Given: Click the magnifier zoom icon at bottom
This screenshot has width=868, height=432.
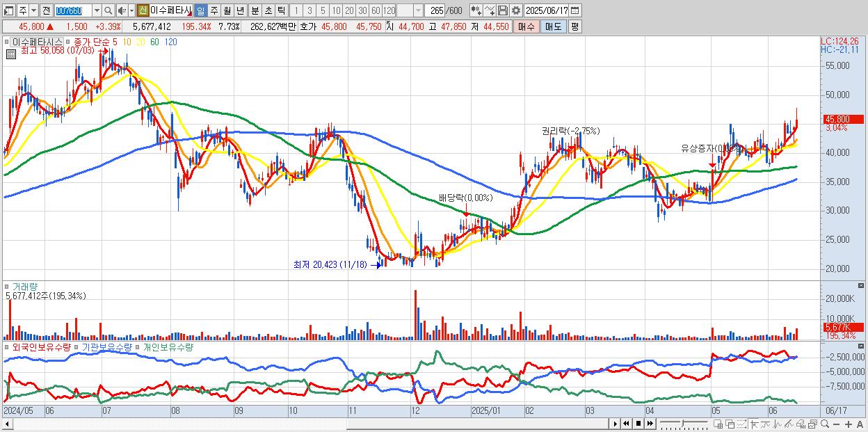Looking at the screenshot, I should point(825,424).
